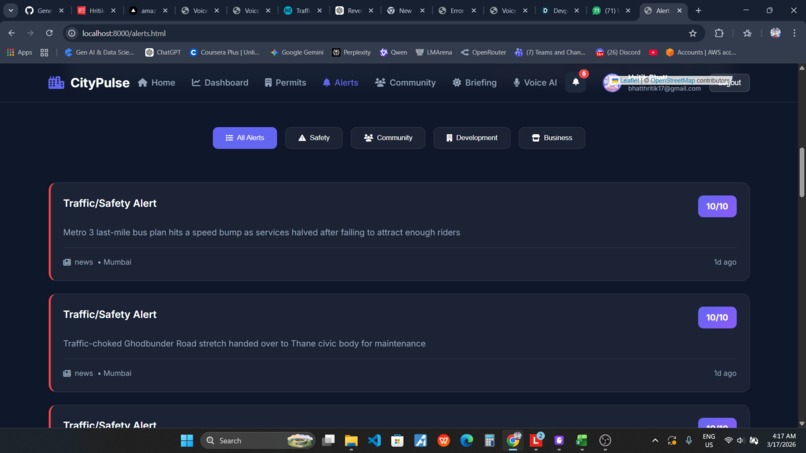806x453 pixels.
Task: Select the All Alerts filter
Action: (245, 138)
